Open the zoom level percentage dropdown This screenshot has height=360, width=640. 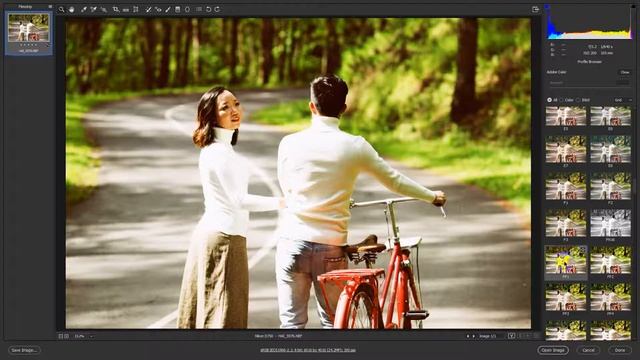pos(83,336)
